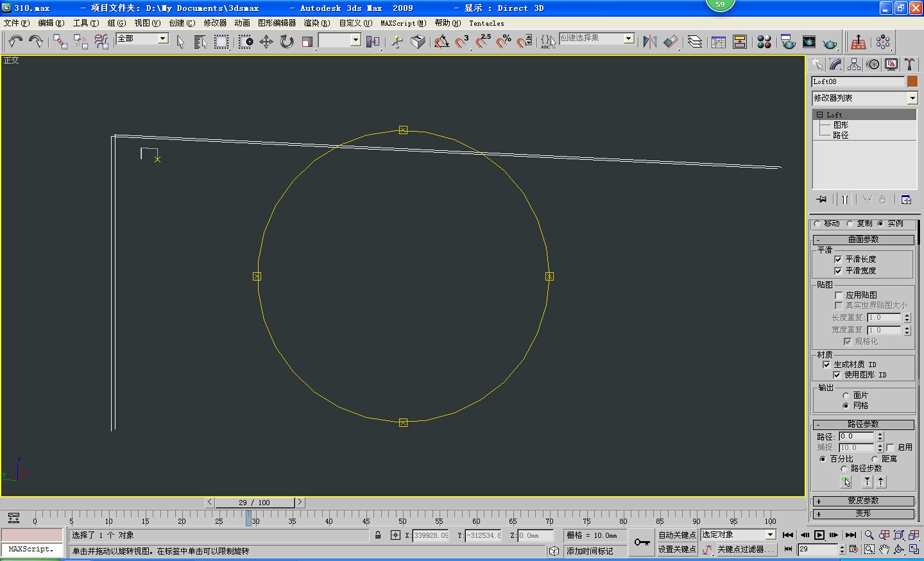Open the MAXScript(M) menu
Image resolution: width=924 pixels, height=561 pixels.
(x=403, y=23)
